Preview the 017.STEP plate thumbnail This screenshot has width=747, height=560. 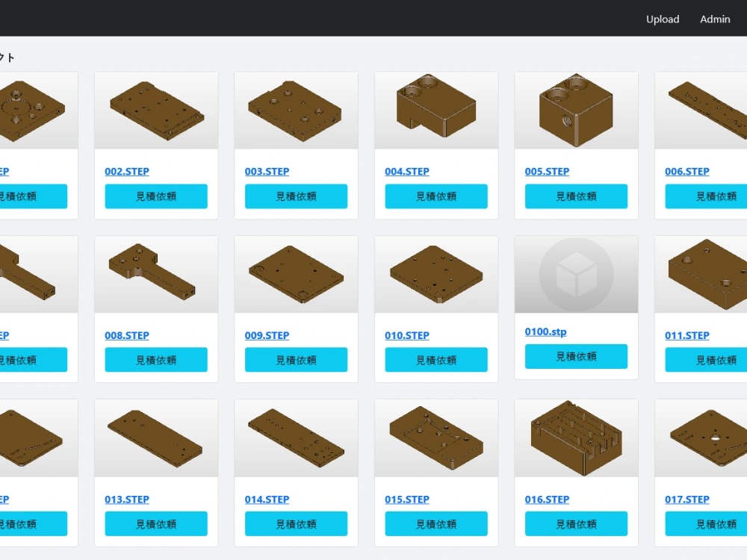pyautogui.click(x=701, y=438)
